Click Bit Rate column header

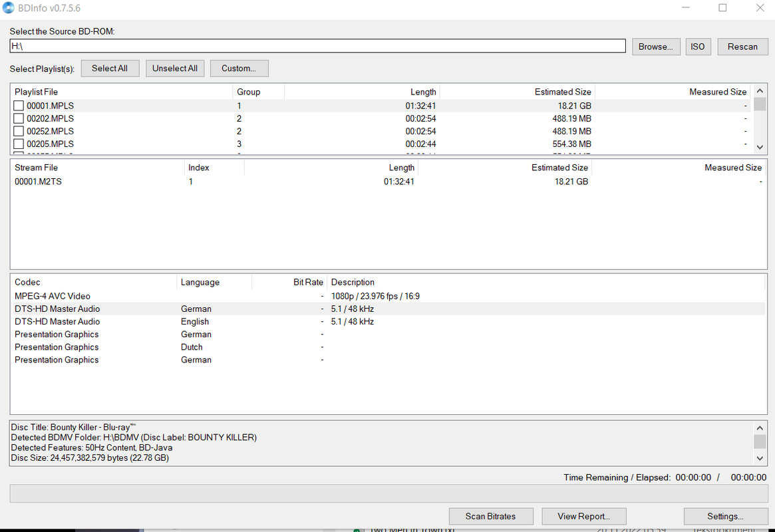[289, 283]
